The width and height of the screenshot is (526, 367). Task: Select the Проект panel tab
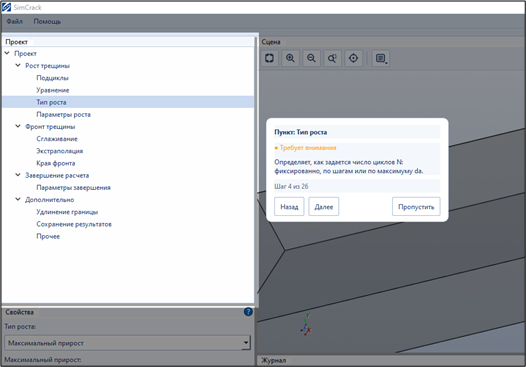pos(16,42)
